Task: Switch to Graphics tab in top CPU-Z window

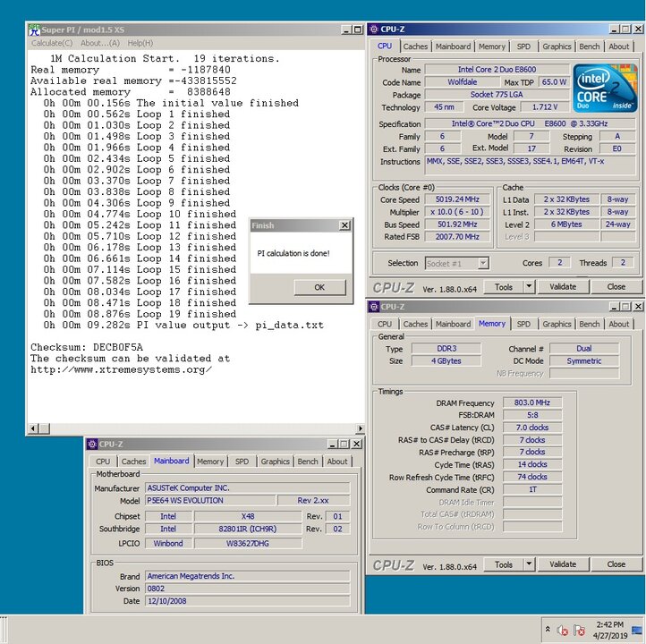Action: 557,47
